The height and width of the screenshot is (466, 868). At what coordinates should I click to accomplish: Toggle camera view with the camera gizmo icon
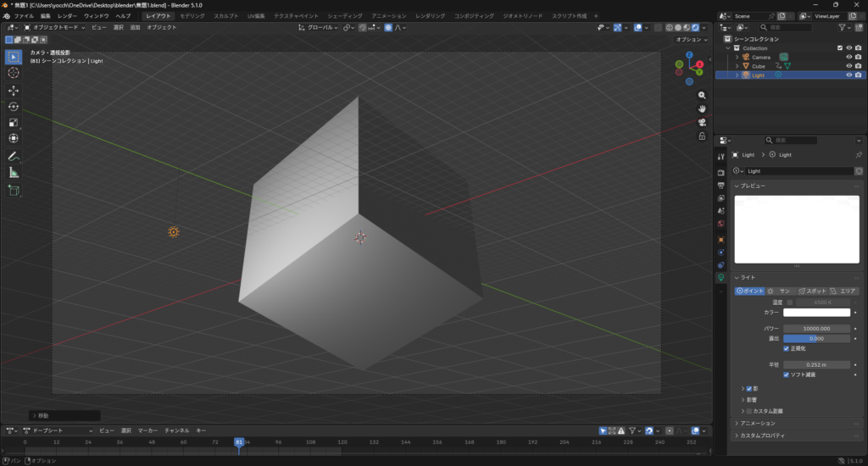point(702,122)
